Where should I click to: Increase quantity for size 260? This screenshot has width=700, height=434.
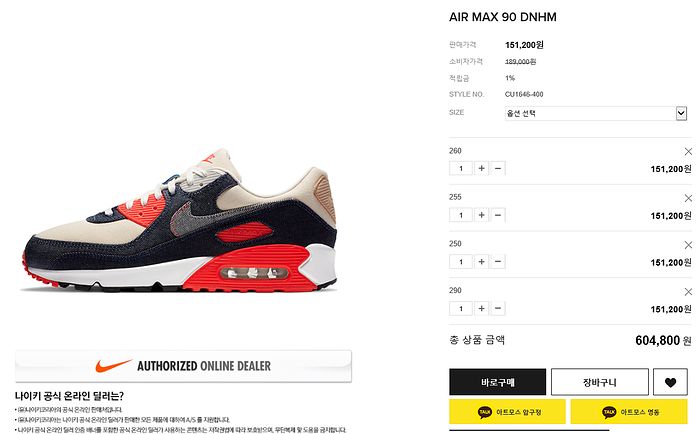[481, 168]
